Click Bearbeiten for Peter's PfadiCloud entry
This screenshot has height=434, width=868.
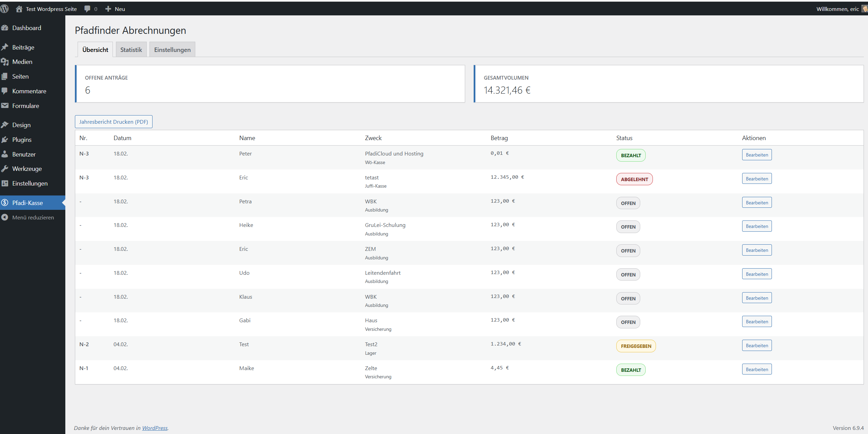point(757,155)
